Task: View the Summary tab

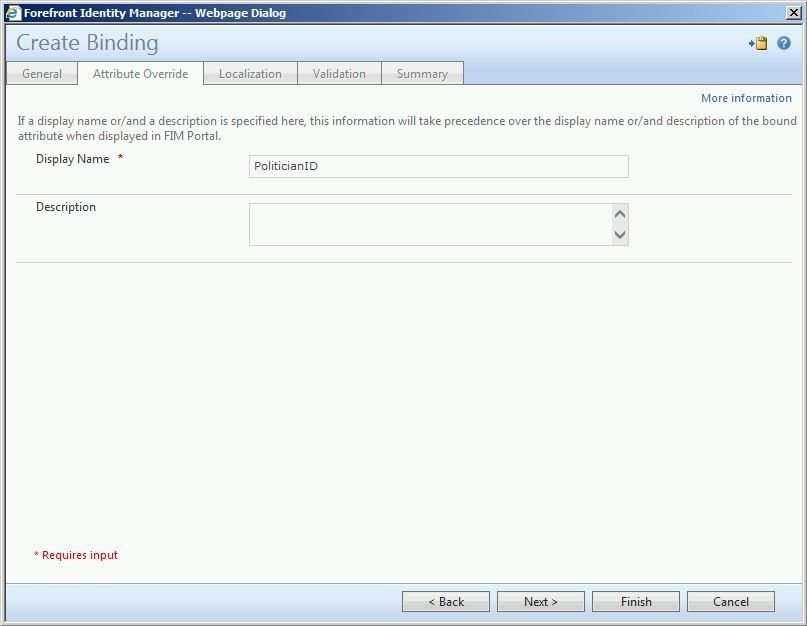Action: 422,74
